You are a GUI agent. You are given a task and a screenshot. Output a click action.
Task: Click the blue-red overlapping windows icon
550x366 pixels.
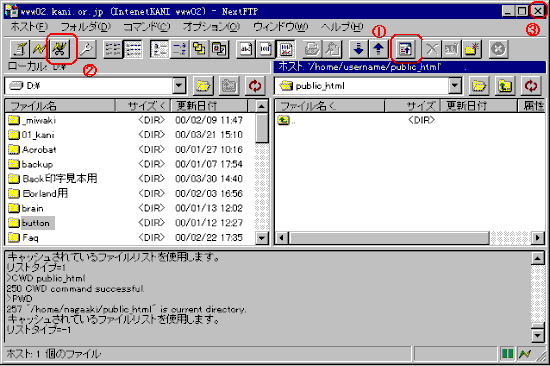(x=219, y=49)
